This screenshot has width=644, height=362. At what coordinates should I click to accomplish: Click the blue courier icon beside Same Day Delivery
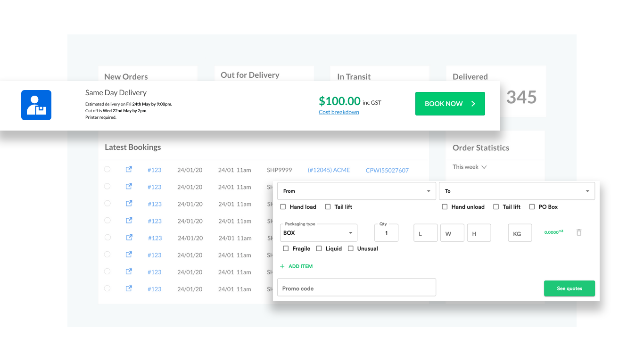click(36, 105)
